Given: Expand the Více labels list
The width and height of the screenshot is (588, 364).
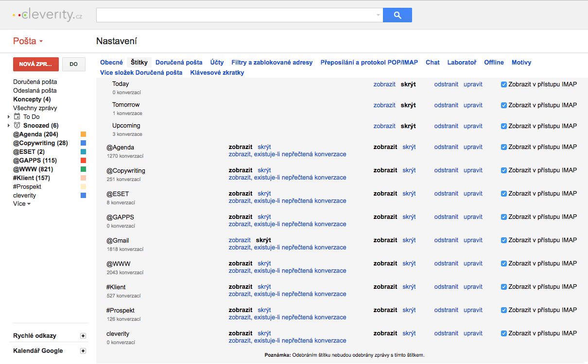Looking at the screenshot, I should tap(21, 204).
